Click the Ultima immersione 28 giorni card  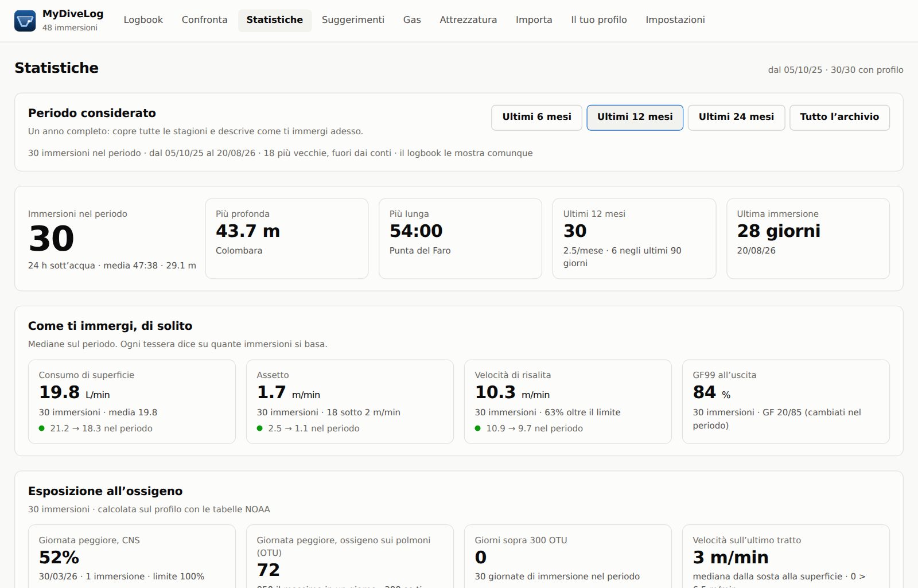pos(808,239)
